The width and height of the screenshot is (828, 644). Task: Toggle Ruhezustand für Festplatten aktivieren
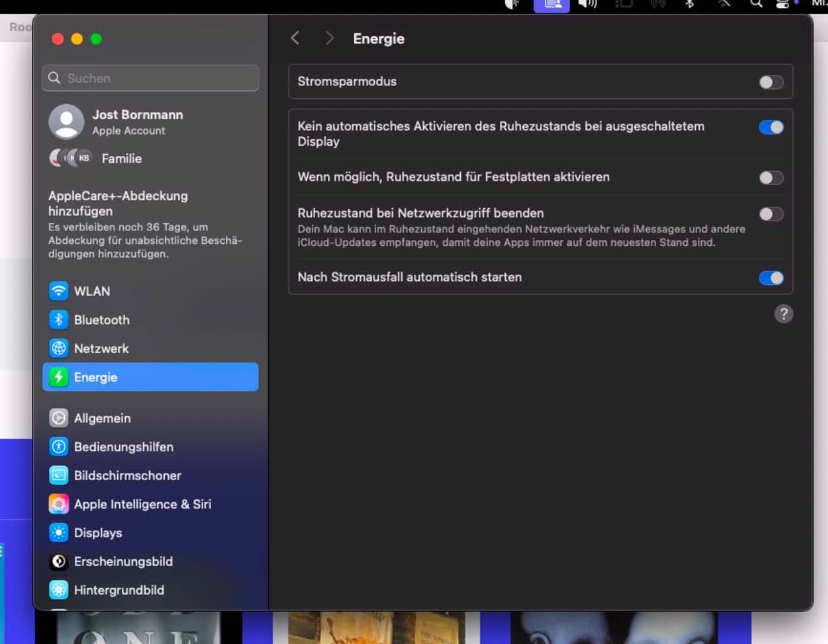(771, 178)
